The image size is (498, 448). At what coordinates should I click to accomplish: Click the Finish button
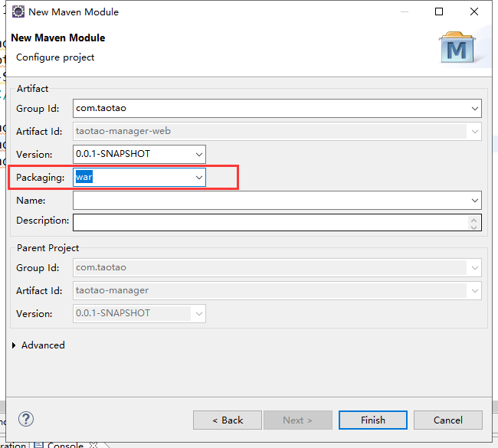[373, 420]
